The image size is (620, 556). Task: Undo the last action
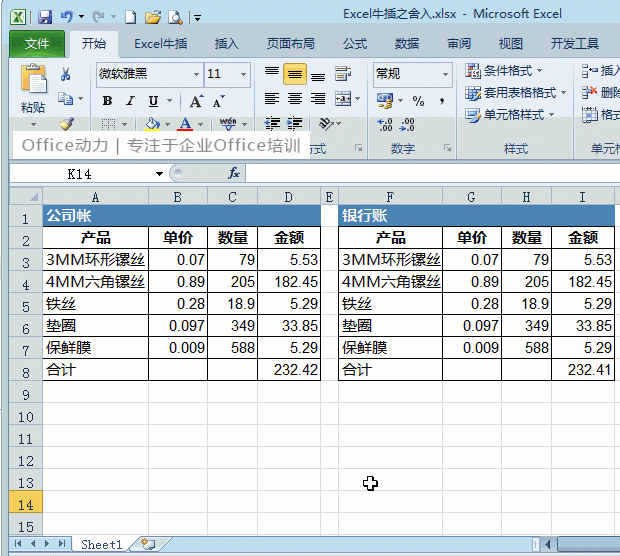pos(66,17)
